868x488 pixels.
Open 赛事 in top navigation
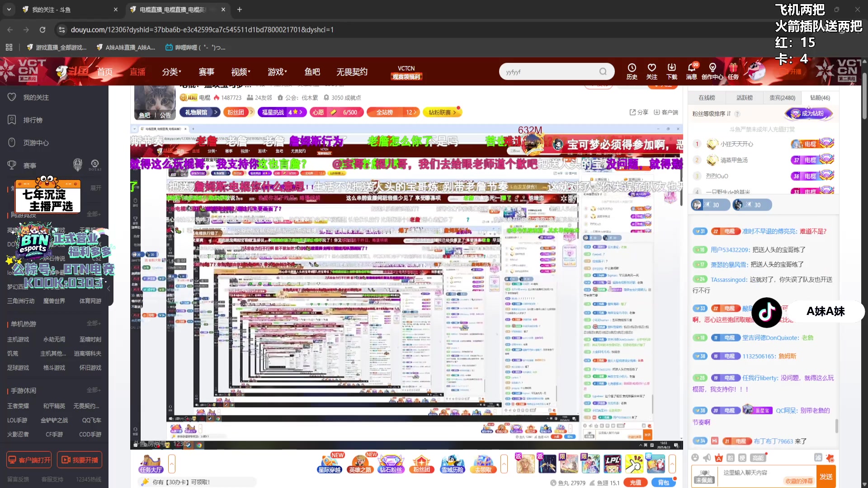(206, 72)
